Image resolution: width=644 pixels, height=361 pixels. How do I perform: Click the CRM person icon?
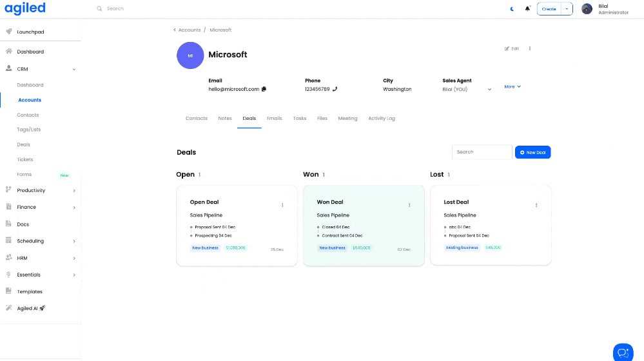point(8,68)
